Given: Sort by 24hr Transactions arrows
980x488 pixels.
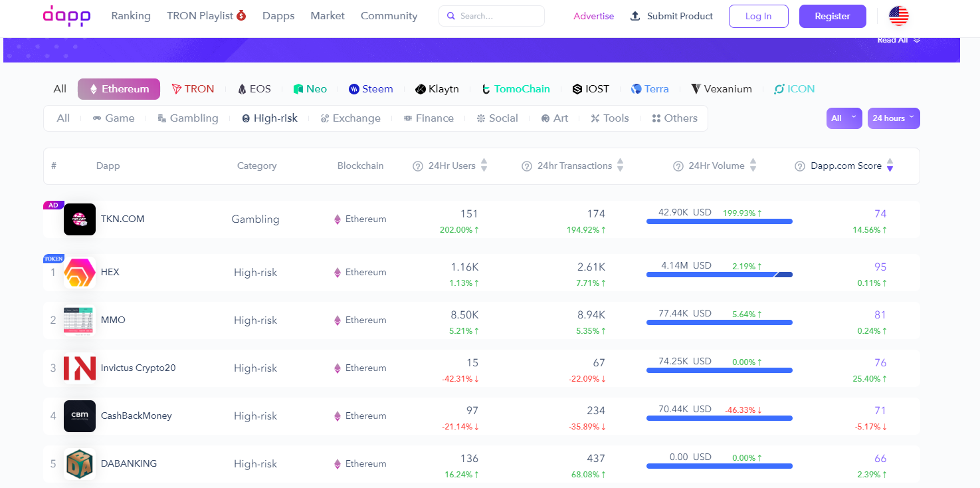Looking at the screenshot, I should (x=621, y=166).
